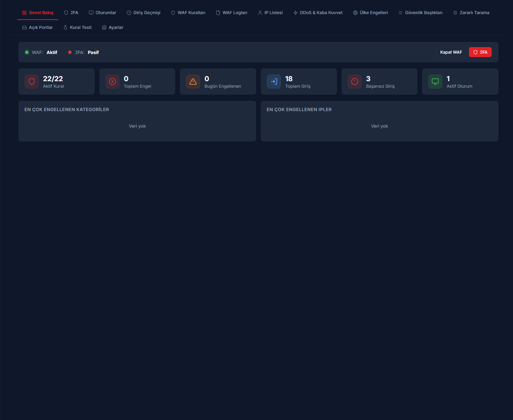This screenshot has height=420, width=513.
Task: Open the Giriş Geçmişi tab
Action: click(x=143, y=13)
